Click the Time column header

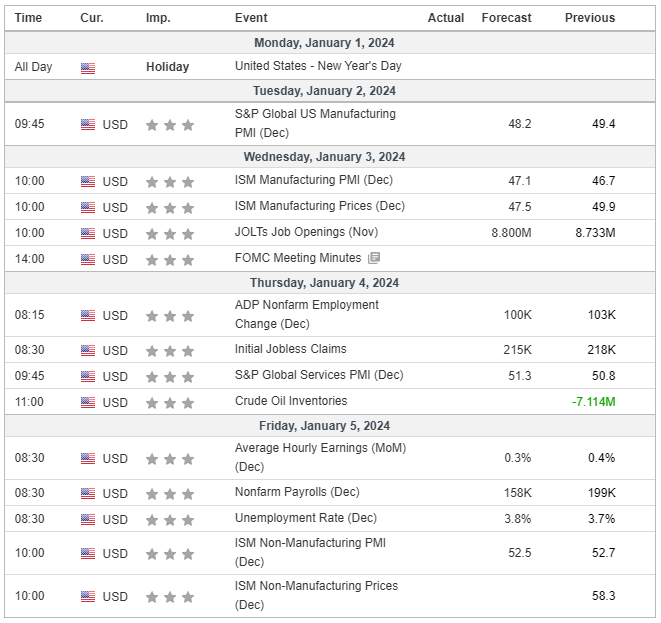[x=28, y=18]
